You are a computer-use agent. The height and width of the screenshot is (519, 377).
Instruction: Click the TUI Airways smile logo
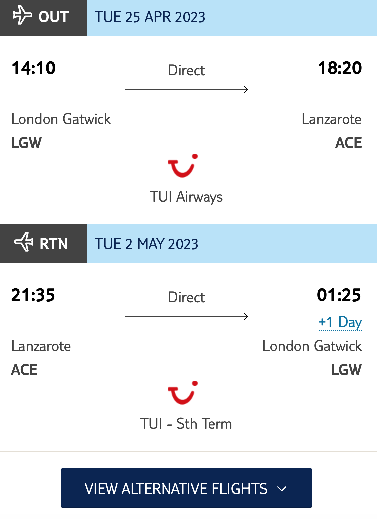pos(183,165)
